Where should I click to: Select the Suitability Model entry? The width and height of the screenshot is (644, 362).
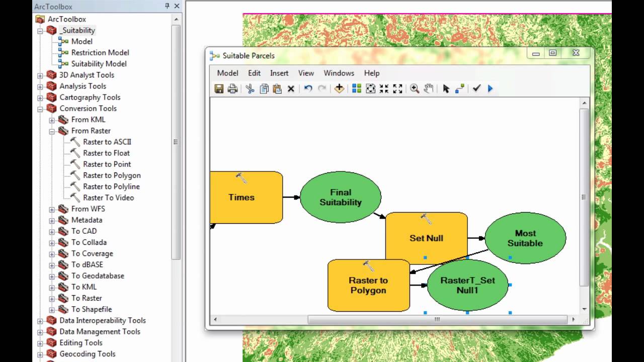coord(99,64)
